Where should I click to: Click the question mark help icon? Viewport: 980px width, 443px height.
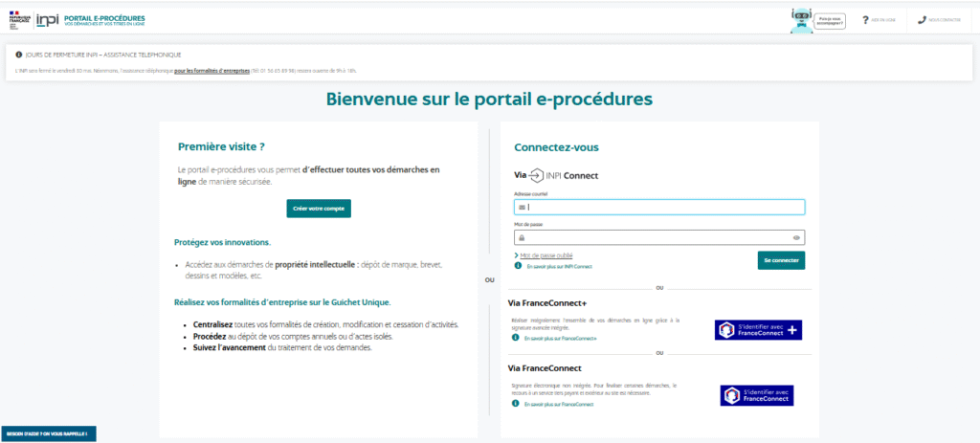click(x=865, y=19)
